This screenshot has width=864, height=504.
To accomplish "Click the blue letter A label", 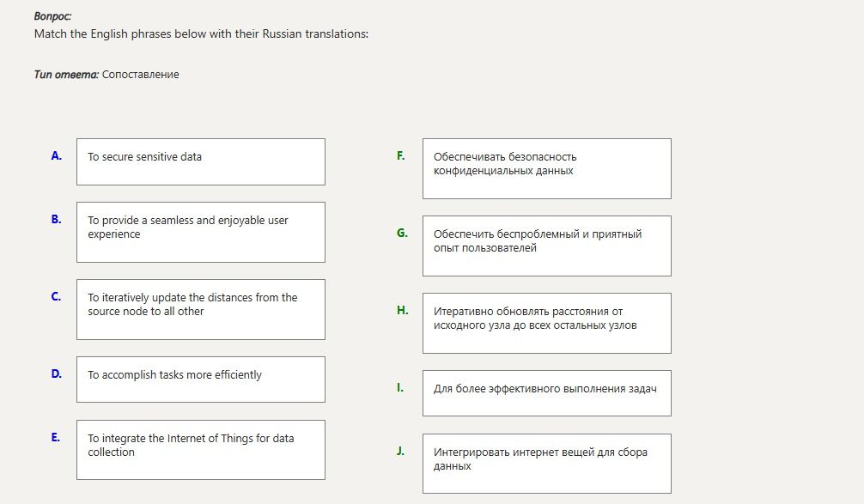I will pyautogui.click(x=56, y=156).
